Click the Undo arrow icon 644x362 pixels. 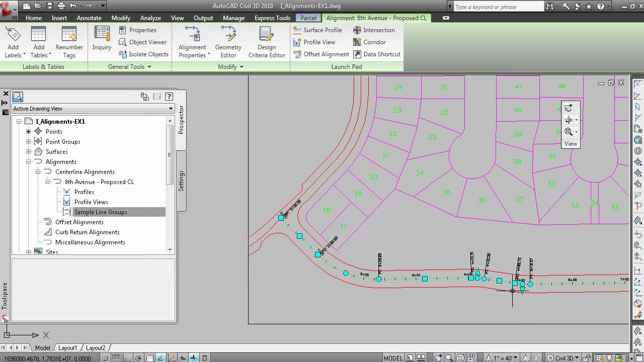click(x=73, y=6)
